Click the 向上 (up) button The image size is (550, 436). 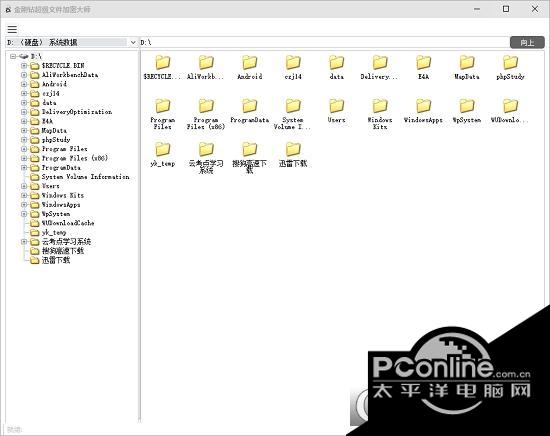click(x=527, y=42)
